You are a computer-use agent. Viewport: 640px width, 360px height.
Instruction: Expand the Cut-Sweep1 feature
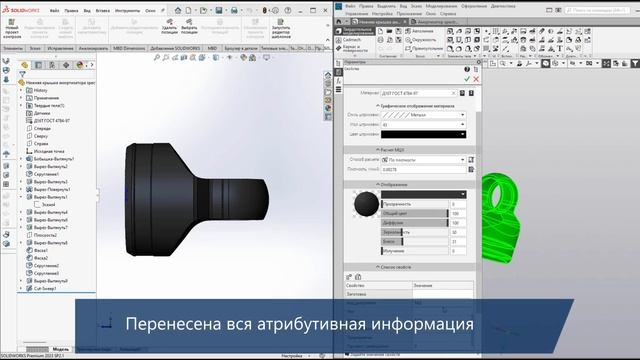coord(21,288)
